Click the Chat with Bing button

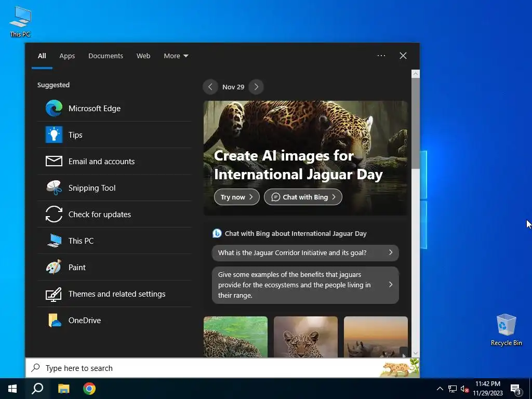pos(303,197)
